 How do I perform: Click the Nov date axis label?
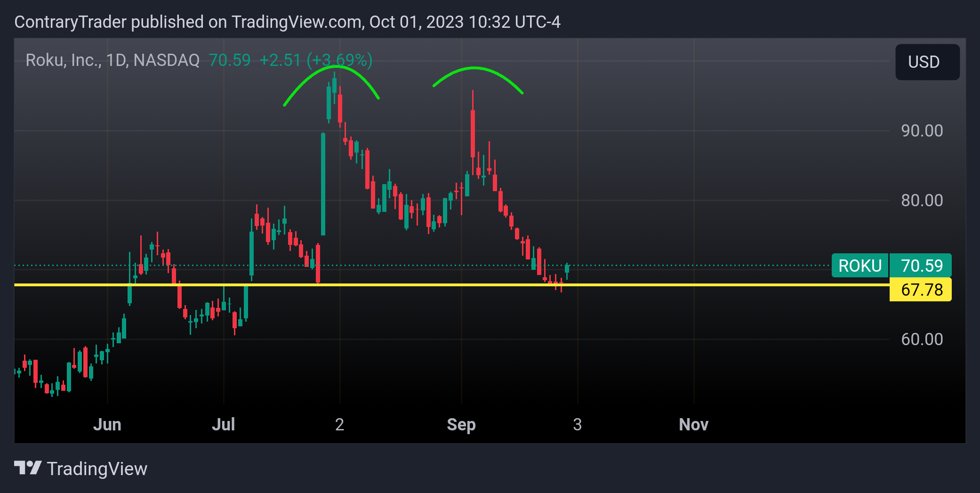[693, 425]
